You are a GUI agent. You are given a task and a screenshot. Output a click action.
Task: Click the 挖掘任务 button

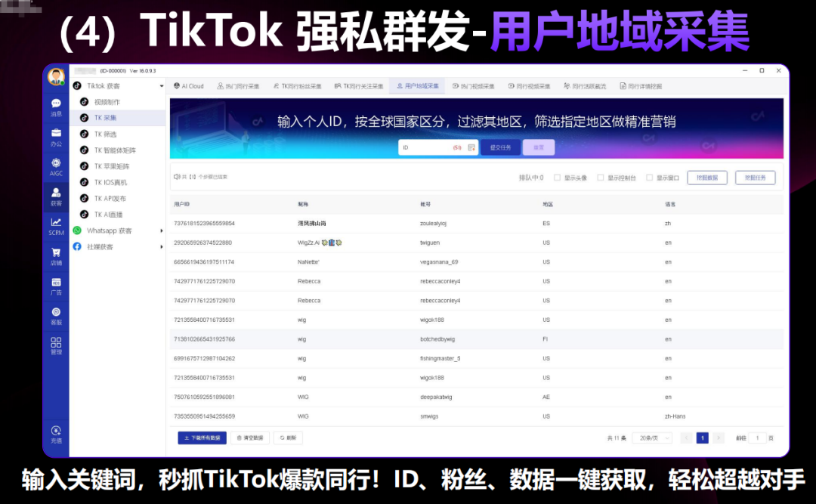(755, 178)
